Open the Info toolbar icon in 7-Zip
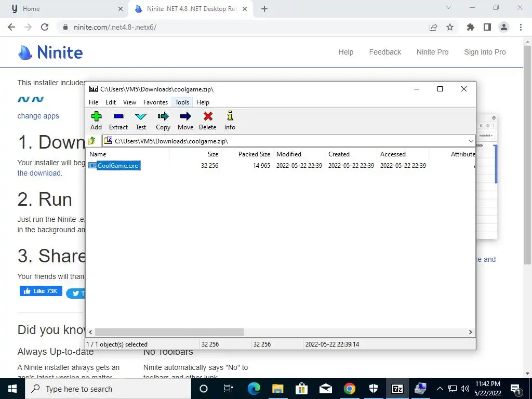The height and width of the screenshot is (399, 532). 230,121
